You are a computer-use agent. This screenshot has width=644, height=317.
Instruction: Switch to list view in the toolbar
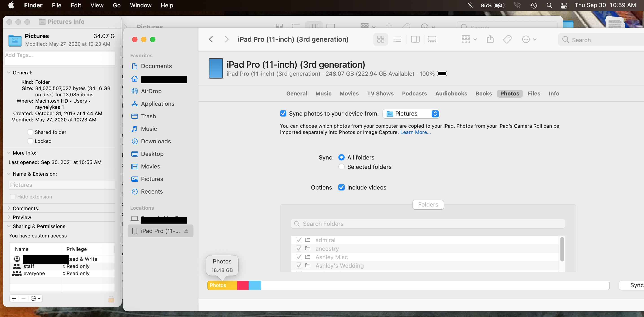[397, 39]
